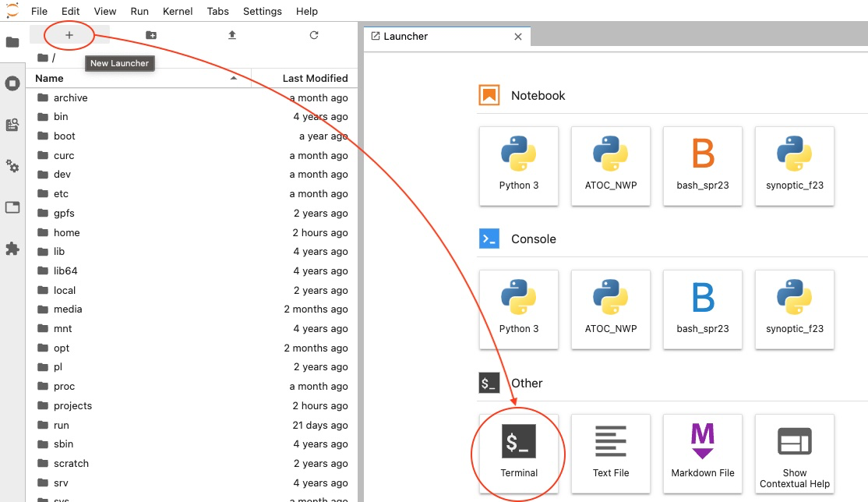This screenshot has width=868, height=502.
Task: Select the run folder
Action: [192, 425]
